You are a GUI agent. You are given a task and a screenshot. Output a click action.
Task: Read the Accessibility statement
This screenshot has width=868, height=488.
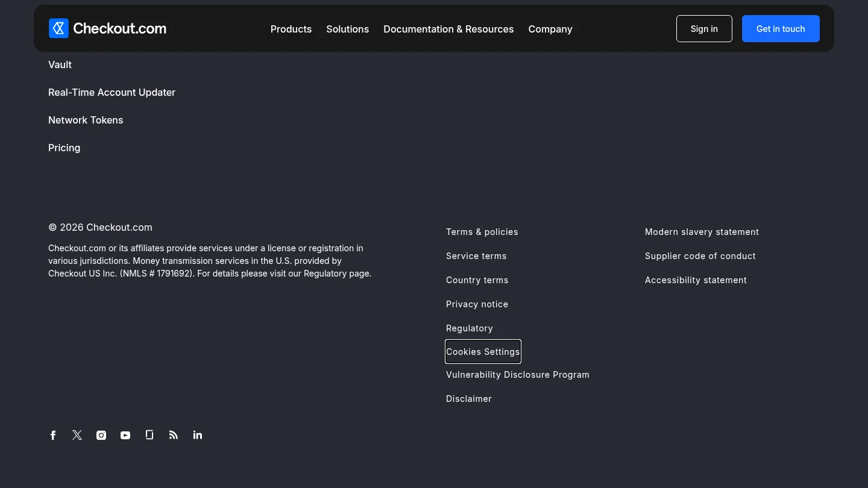pos(696,280)
